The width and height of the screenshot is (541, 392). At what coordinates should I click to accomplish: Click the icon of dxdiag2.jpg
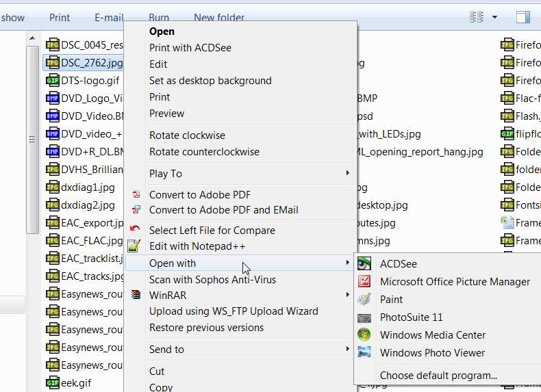tap(52, 205)
